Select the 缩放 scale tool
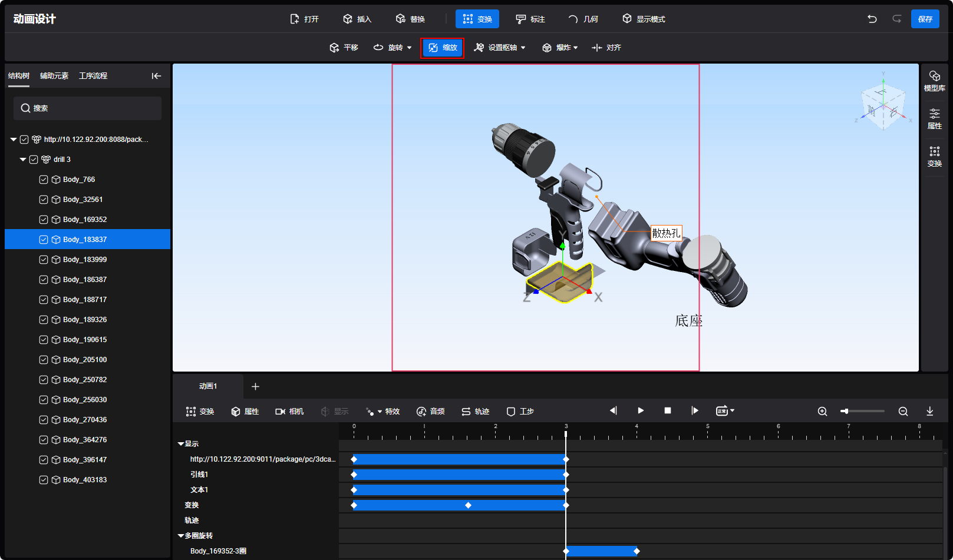The image size is (953, 560). (442, 48)
